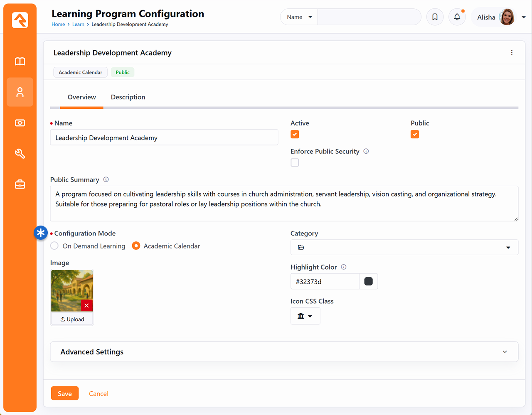
Task: Open the notifications bell
Action: pyautogui.click(x=457, y=17)
